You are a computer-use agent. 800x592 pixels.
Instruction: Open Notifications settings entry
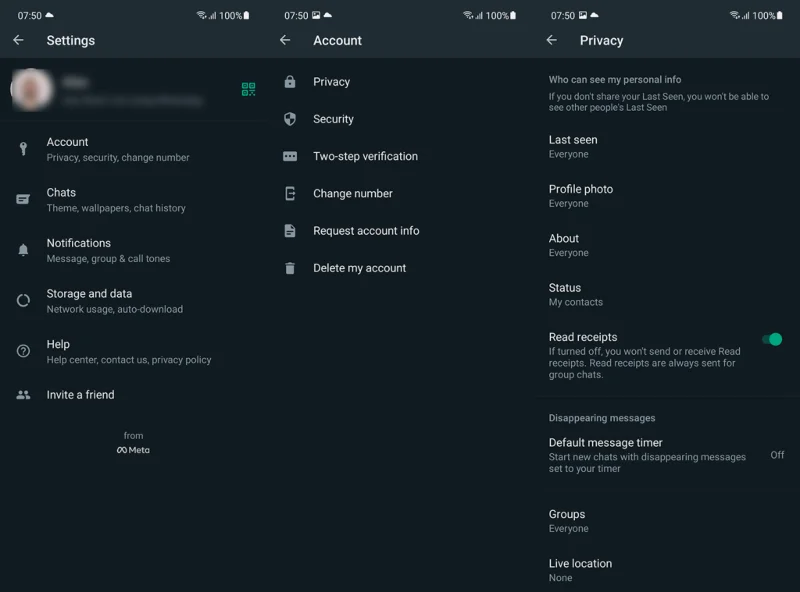point(133,250)
